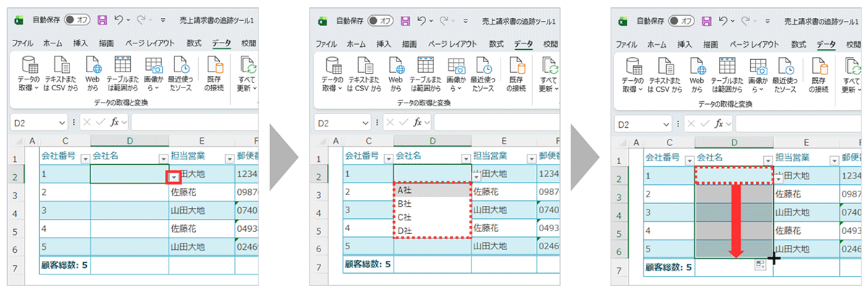Open the 挿入 tab in the left panel
This screenshot has height=289, width=868.
tap(80, 44)
